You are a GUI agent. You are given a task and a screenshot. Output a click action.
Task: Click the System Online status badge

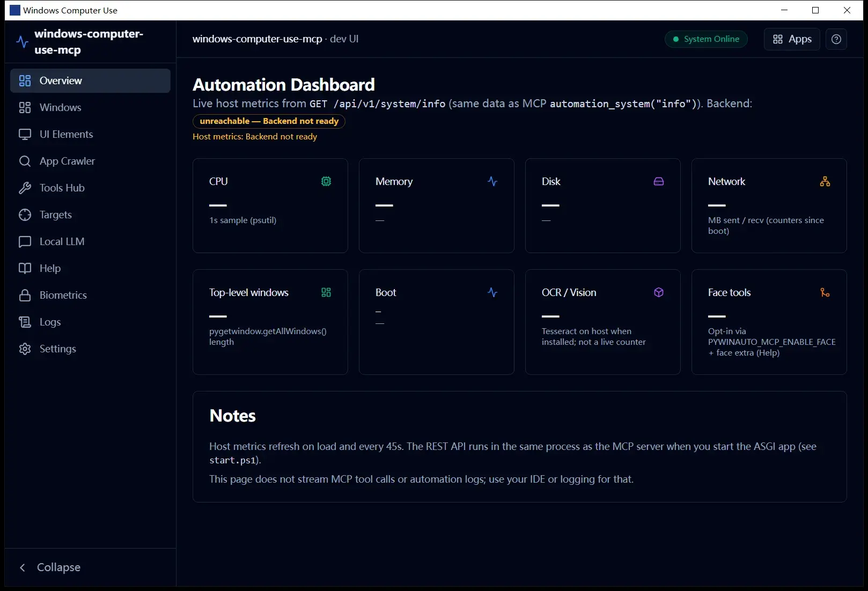click(x=706, y=39)
